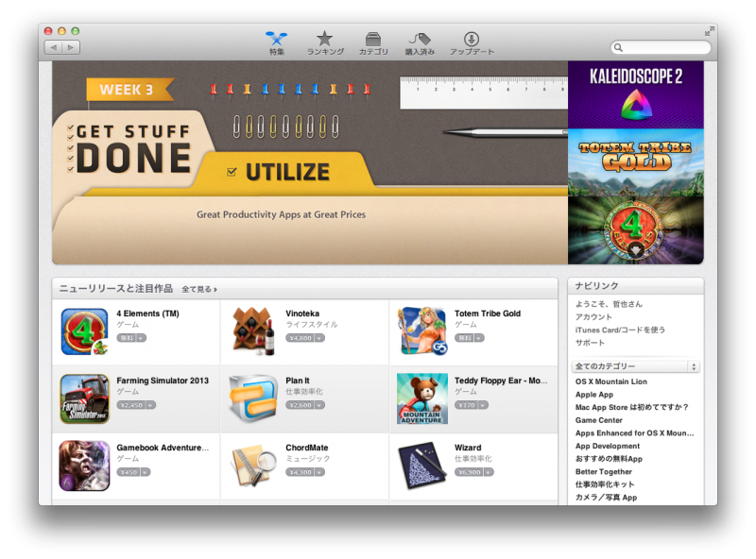
Task: Click the ゲーム category under Totem Tribe Gold
Action: [465, 325]
